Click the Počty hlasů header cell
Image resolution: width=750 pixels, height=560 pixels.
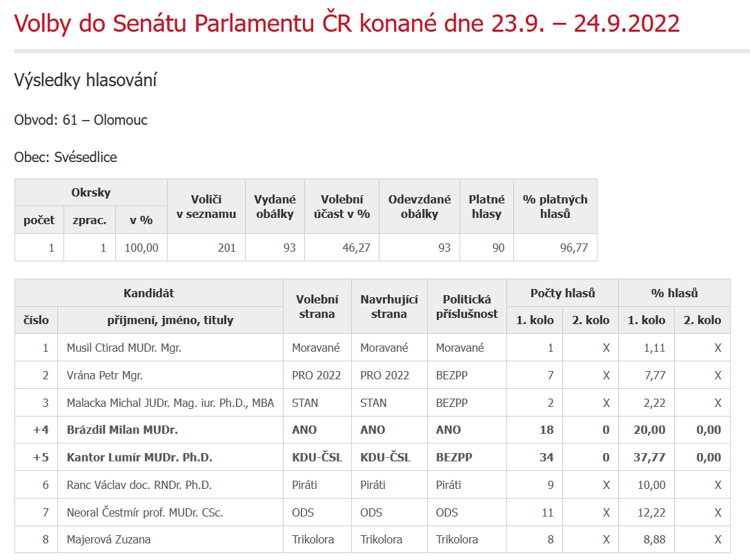click(562, 293)
